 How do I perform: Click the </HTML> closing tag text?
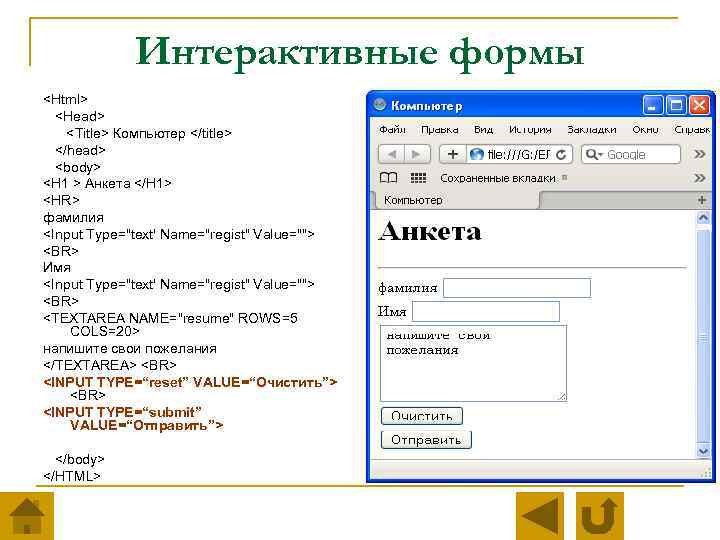click(72, 476)
